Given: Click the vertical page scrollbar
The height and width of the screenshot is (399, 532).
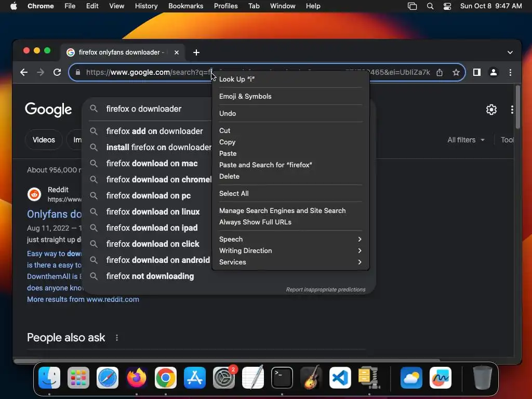Looking at the screenshot, I should click(x=518, y=107).
